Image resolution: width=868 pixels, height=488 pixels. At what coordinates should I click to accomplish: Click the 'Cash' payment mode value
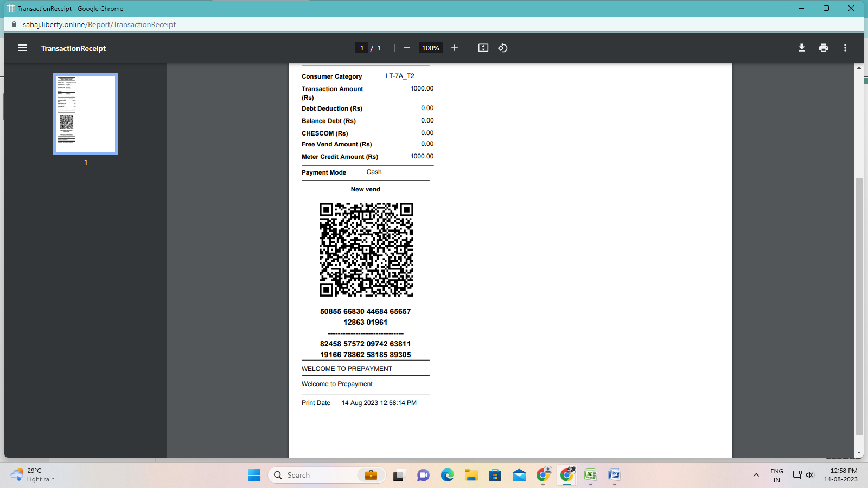click(x=374, y=172)
